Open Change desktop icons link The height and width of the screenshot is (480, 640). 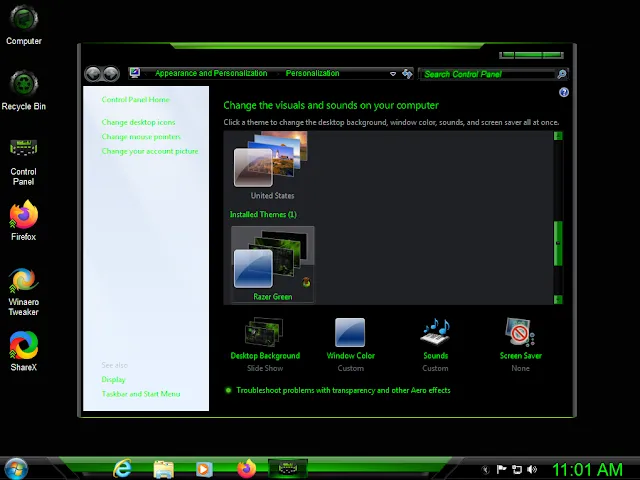coord(138,122)
